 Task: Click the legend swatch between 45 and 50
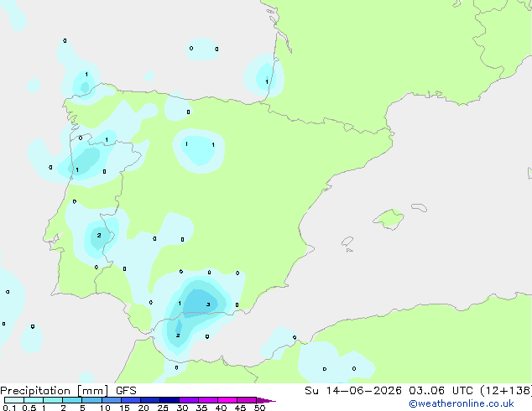point(247,400)
